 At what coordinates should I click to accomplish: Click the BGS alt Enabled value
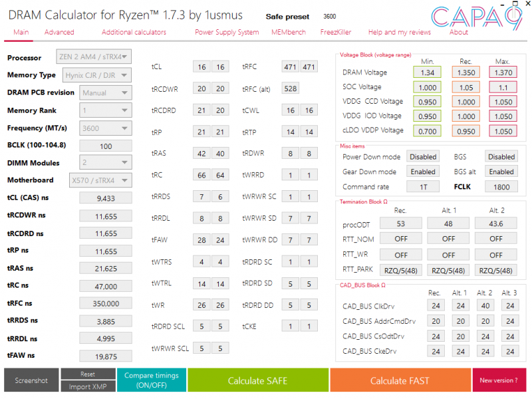[x=501, y=172]
